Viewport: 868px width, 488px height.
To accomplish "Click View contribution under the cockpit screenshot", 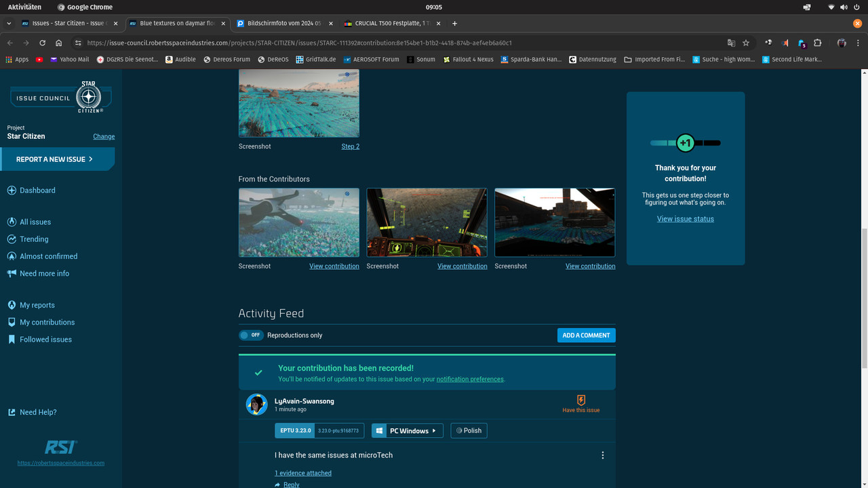I will pyautogui.click(x=462, y=266).
